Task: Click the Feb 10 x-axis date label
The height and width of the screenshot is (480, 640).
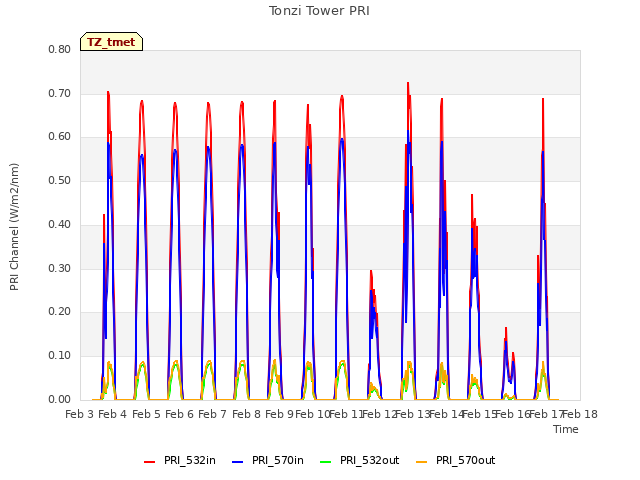Action: [312, 414]
